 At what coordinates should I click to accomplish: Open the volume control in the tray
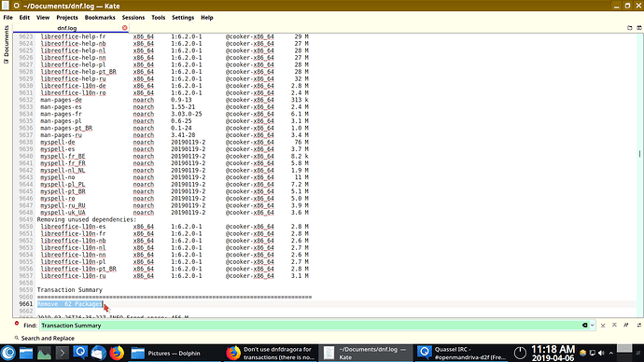602,353
